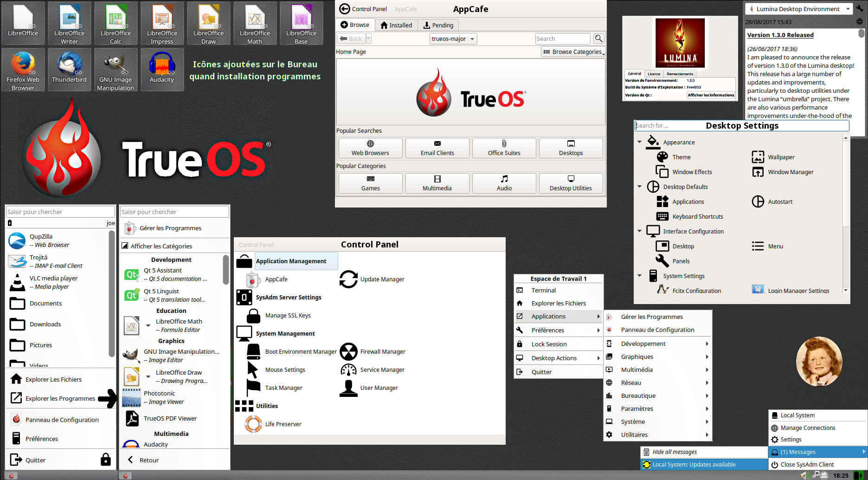Open LibreOffice Impress desktop icon
The height and width of the screenshot is (480, 868).
click(162, 23)
